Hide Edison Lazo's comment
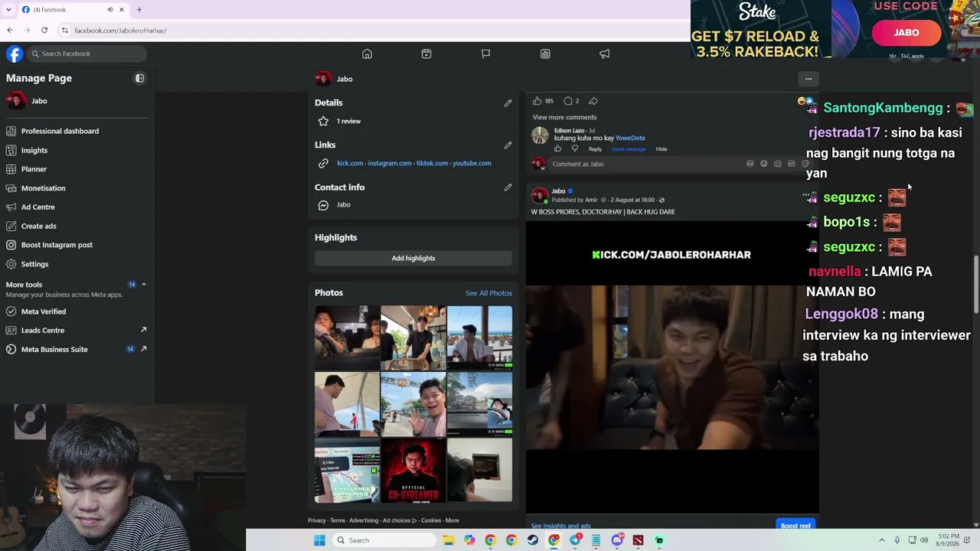The image size is (980, 551). pyautogui.click(x=661, y=148)
